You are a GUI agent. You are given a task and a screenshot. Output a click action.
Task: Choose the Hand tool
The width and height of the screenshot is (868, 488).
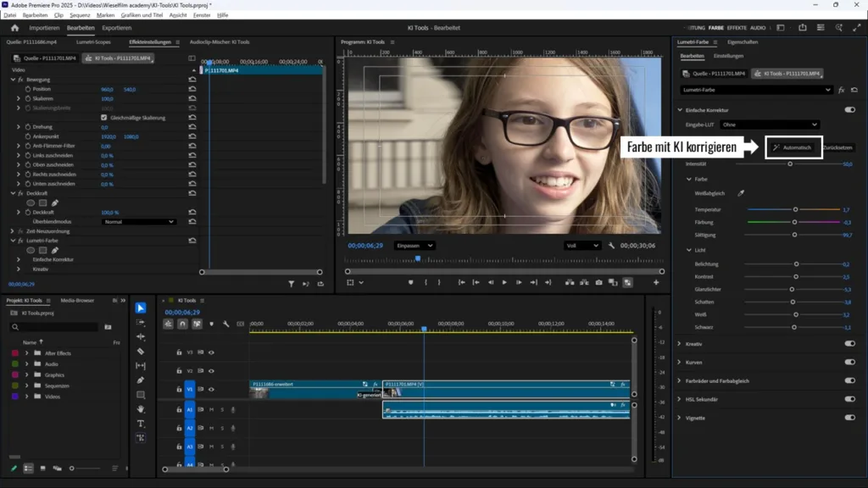[x=141, y=408]
